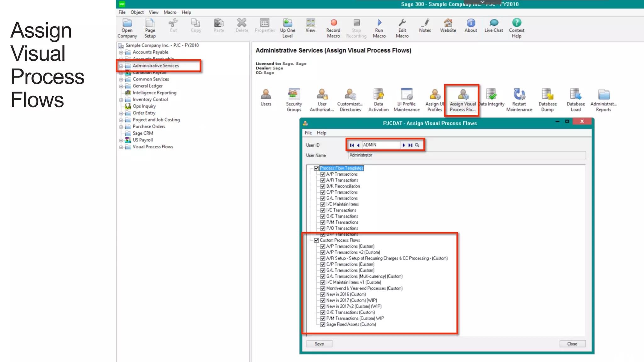Expand the Purchase Orders tree node
The width and height of the screenshot is (644, 362).
click(x=121, y=127)
